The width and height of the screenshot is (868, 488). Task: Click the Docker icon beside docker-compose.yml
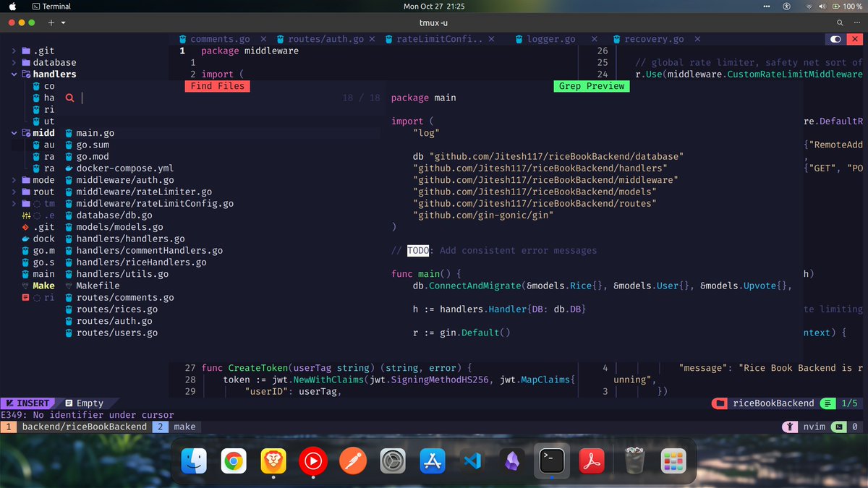[x=69, y=168]
